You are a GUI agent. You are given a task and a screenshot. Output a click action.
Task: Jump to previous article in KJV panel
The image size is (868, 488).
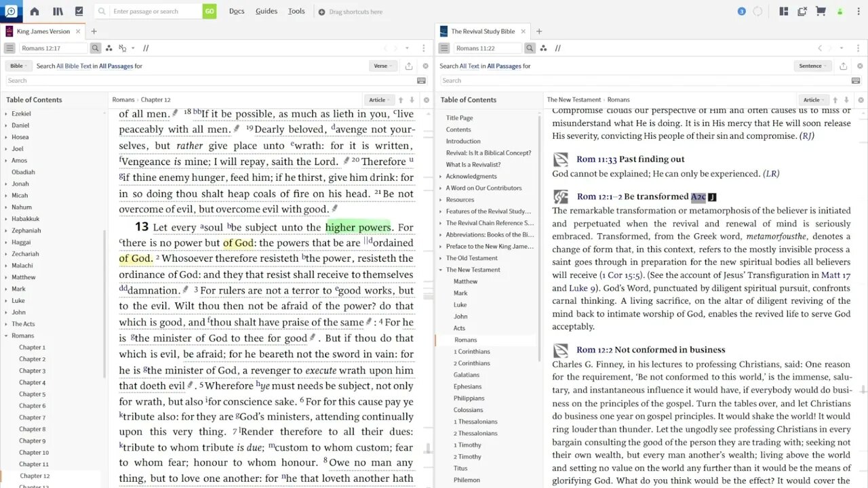tap(401, 100)
